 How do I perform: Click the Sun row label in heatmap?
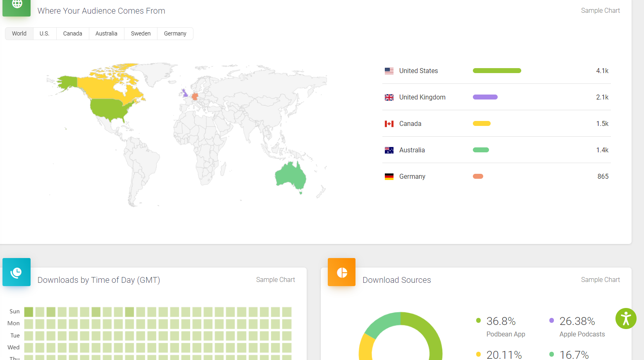click(14, 311)
